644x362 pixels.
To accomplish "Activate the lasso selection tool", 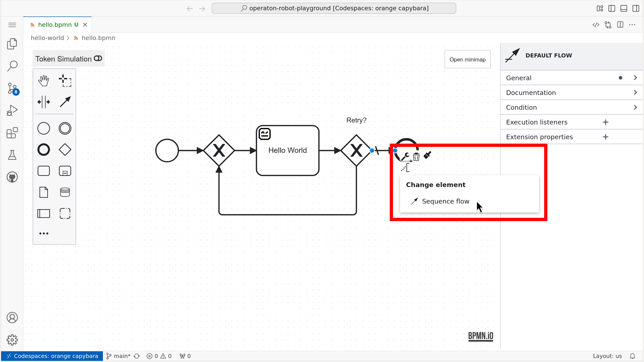I will pyautogui.click(x=65, y=80).
